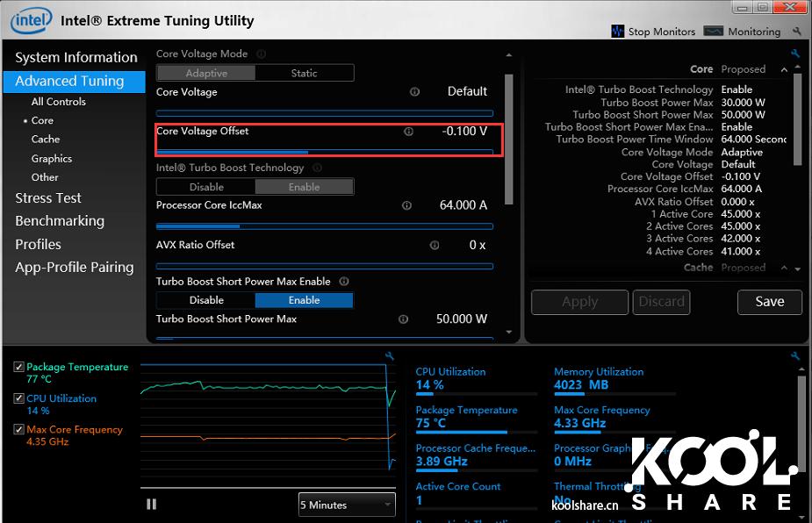
Task: Click wrench icon above the monitoring graph
Action: coord(390,355)
